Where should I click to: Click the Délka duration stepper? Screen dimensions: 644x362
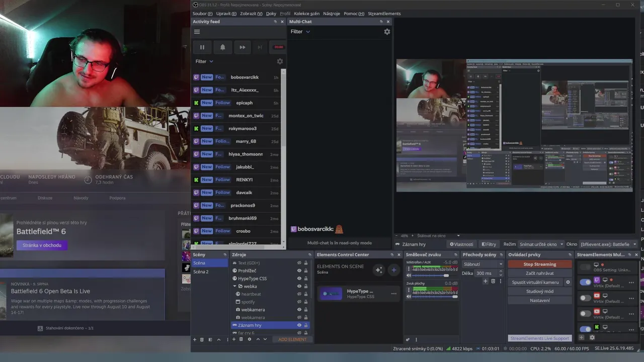point(500,274)
